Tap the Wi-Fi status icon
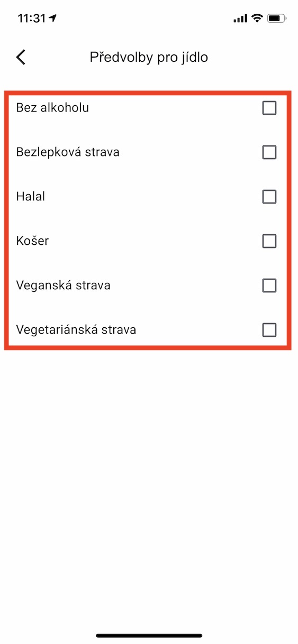The height and width of the screenshot is (644, 298). tap(257, 19)
